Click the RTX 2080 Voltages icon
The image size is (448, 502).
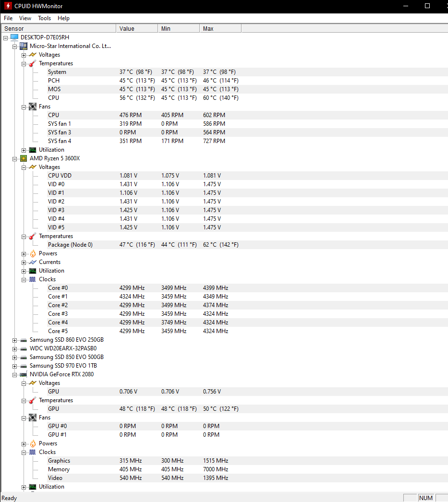point(33,383)
